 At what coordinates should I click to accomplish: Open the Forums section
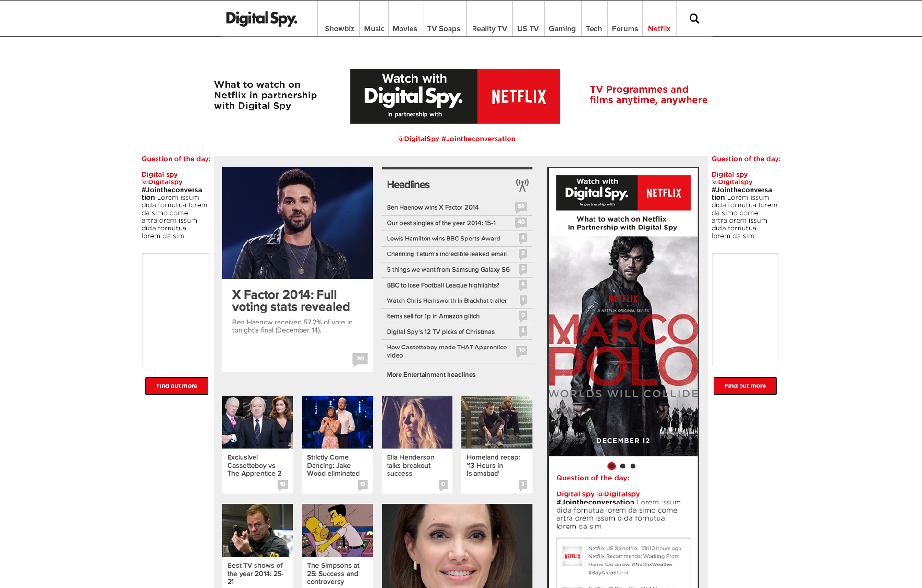624,28
